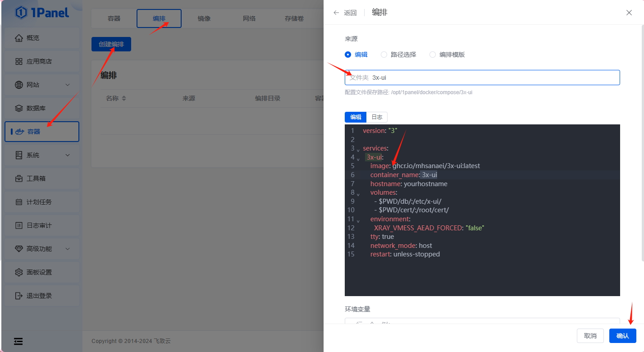Go back via the 返回 link

tap(350, 13)
